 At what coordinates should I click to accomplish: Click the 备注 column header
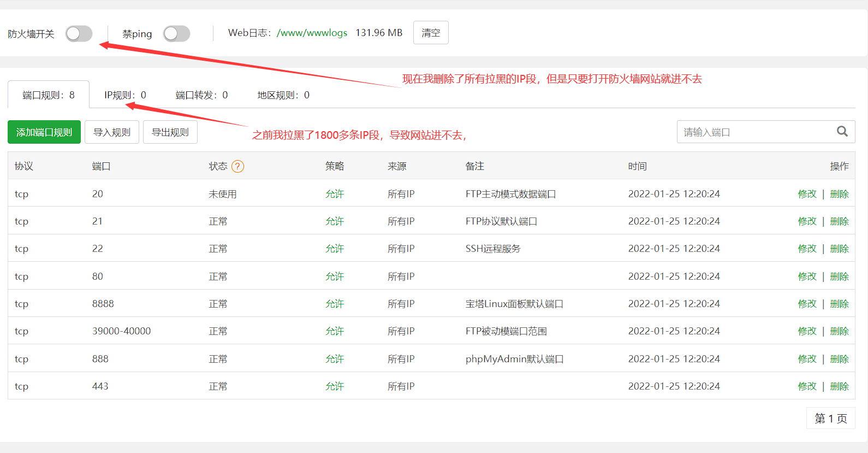475,166
